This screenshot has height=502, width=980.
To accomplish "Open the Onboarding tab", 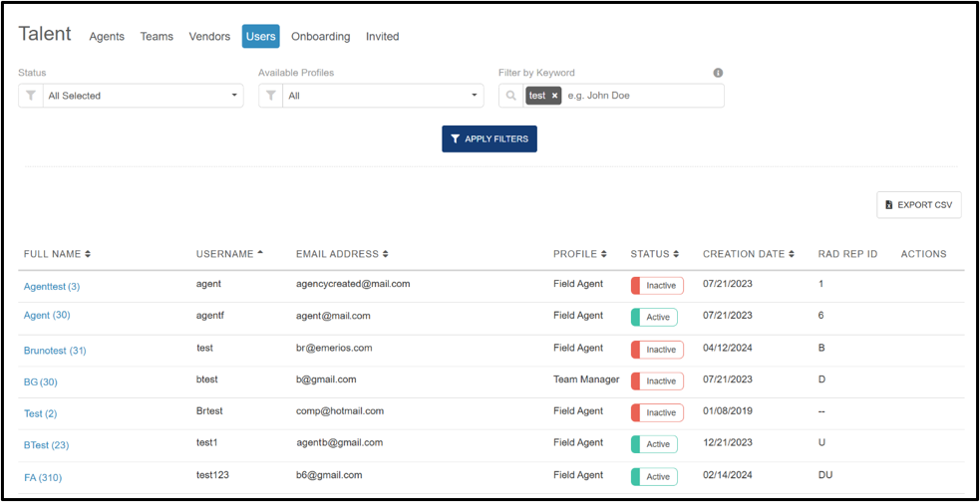I will [x=321, y=36].
